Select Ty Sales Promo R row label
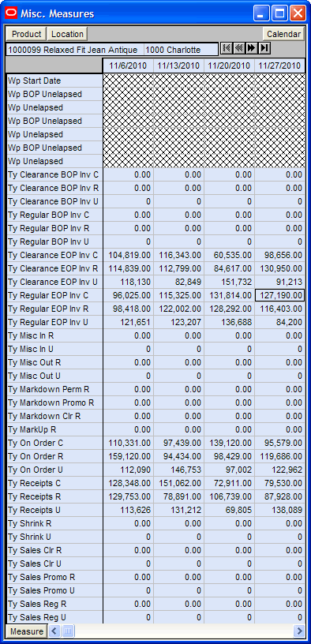The width and height of the screenshot is (311, 644). 54,578
